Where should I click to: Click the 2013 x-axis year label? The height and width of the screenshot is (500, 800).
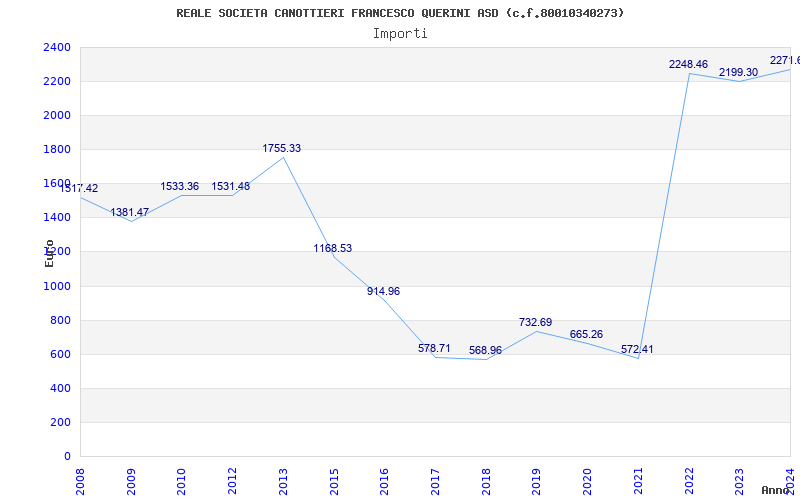click(x=283, y=481)
